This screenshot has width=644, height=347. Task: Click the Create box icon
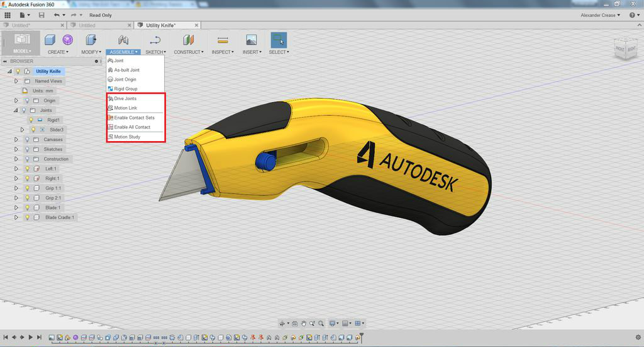coord(50,40)
